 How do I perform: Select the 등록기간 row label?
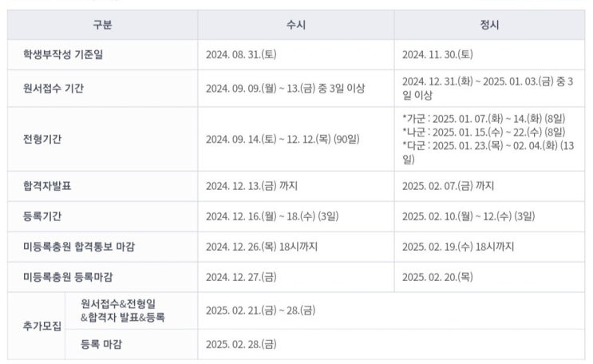point(42,216)
